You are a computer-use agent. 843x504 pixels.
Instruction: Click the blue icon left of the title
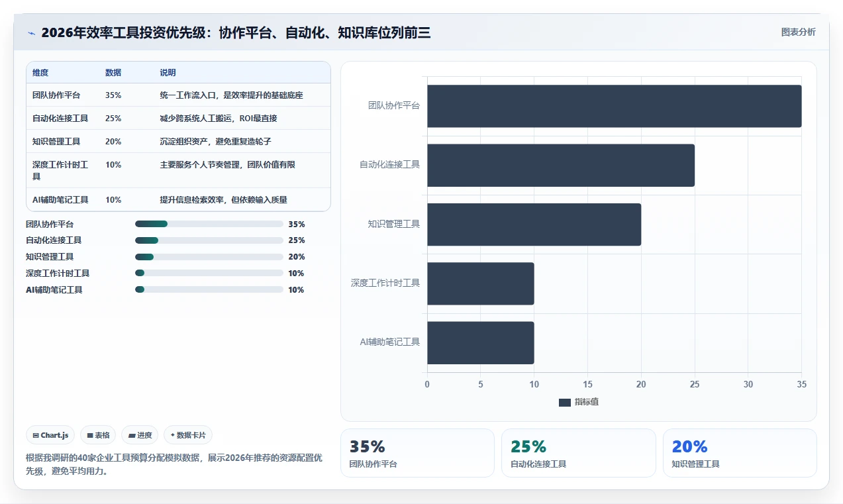[x=31, y=33]
